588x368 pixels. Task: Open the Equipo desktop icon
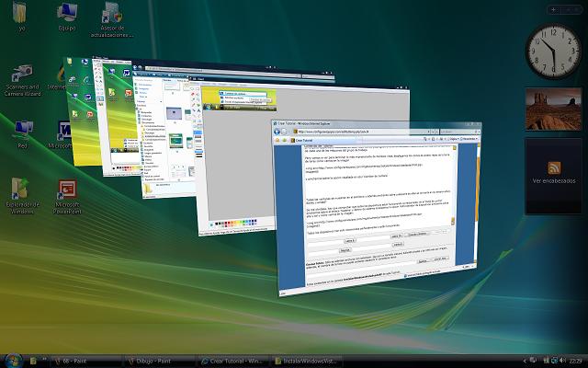click(67, 17)
